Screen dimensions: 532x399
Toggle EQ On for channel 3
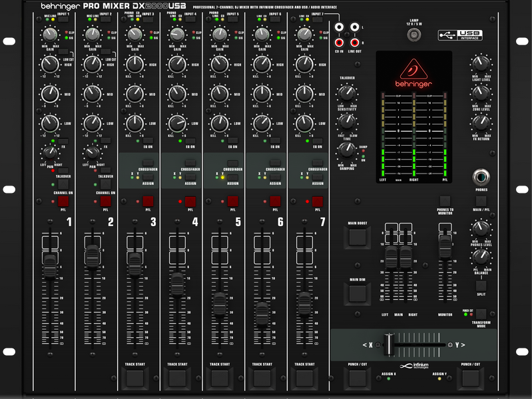pos(148,141)
